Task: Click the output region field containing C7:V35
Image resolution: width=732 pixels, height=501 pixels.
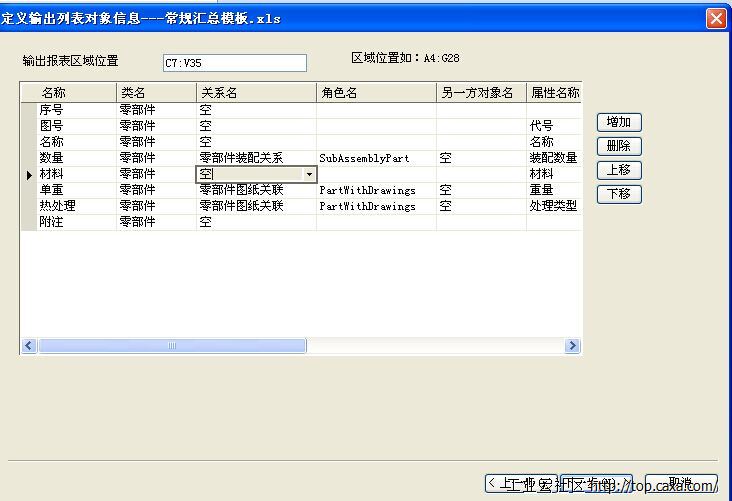Action: coord(234,63)
